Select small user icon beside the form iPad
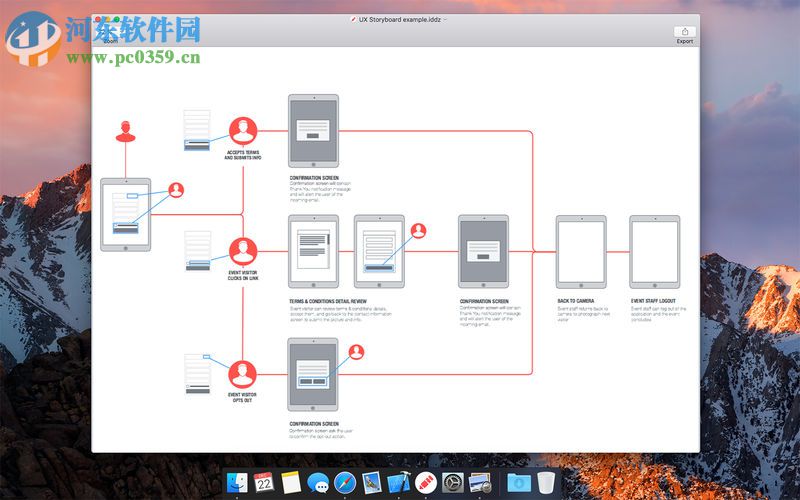Screen dimensions: 800x500 (418, 231)
